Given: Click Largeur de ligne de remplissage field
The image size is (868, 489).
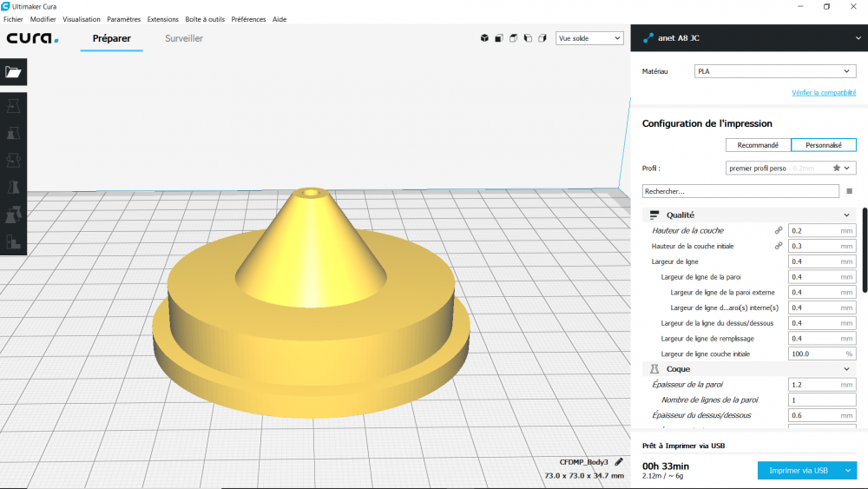Looking at the screenshot, I should coord(822,339).
